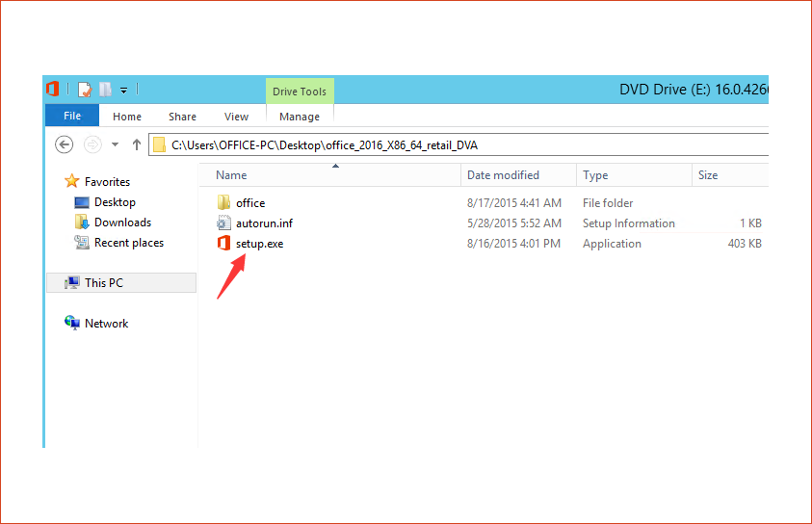Select the office folder icon

click(x=224, y=202)
